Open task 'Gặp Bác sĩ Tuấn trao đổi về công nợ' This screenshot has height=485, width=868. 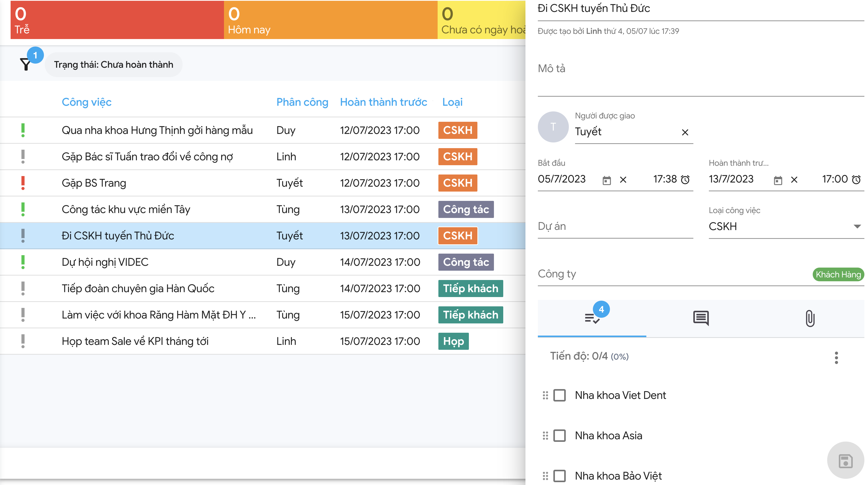click(147, 156)
